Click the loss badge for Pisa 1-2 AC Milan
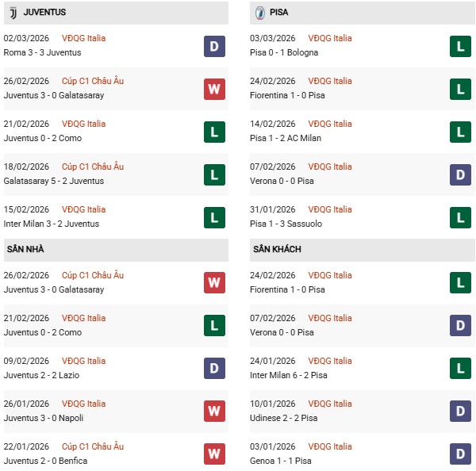476x471 pixels. point(461,132)
